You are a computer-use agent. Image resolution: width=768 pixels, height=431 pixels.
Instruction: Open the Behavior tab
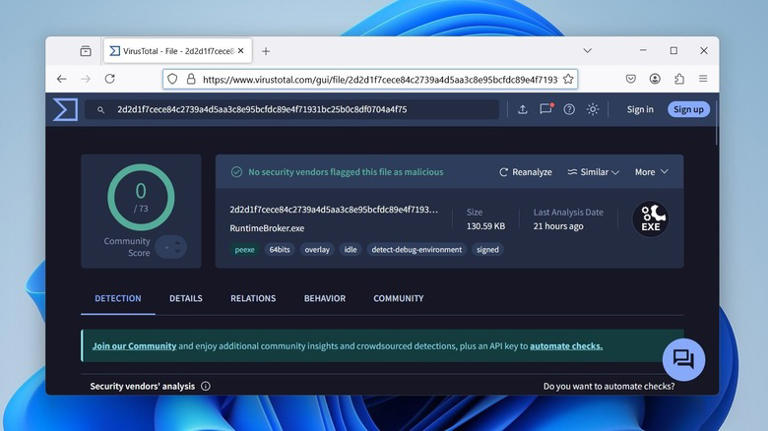pyautogui.click(x=324, y=298)
